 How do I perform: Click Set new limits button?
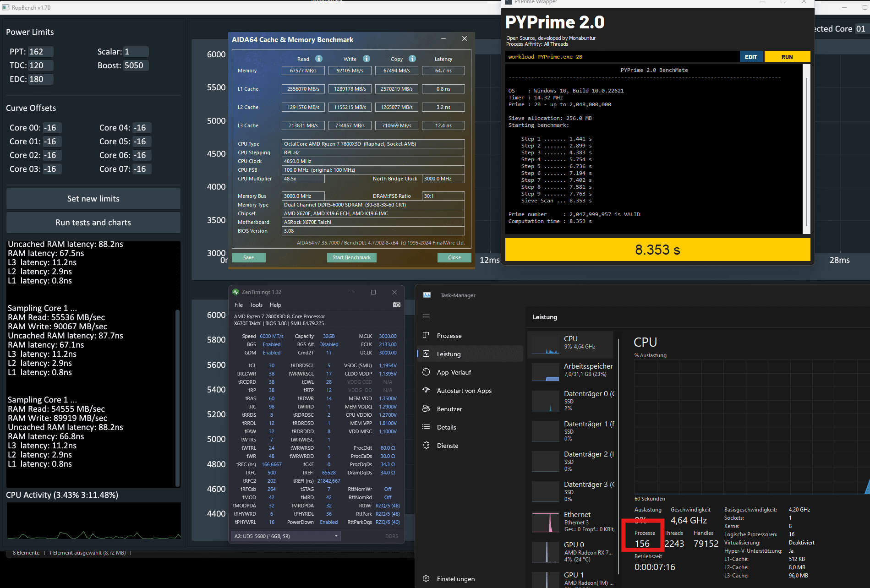coord(93,199)
